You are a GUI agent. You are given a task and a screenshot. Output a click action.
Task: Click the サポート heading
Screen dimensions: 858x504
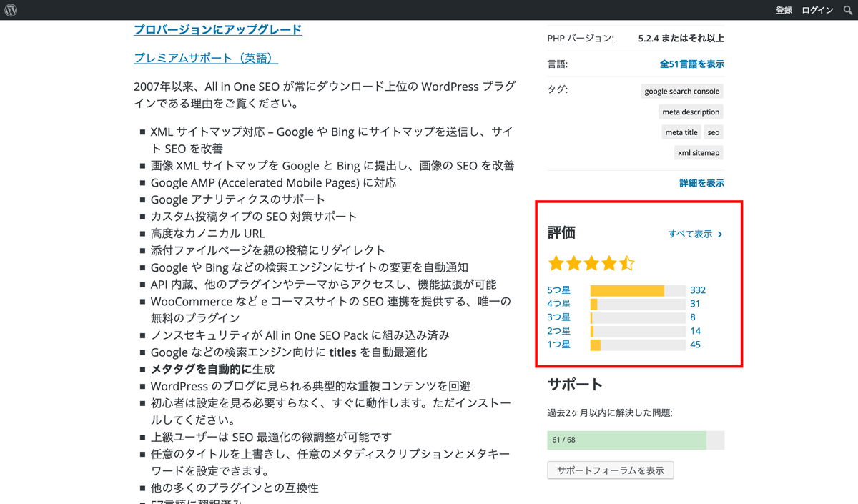pyautogui.click(x=575, y=384)
